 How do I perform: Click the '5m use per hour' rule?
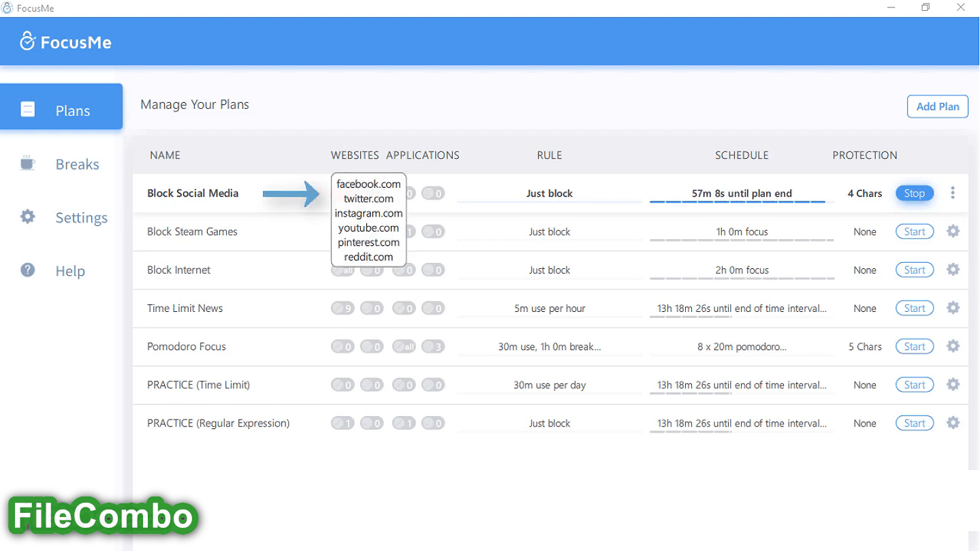[550, 309]
